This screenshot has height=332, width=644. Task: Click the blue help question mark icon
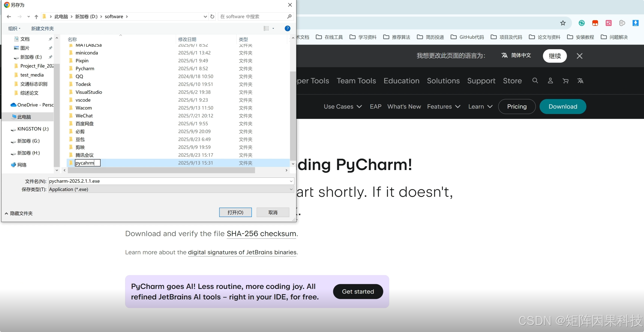(287, 28)
